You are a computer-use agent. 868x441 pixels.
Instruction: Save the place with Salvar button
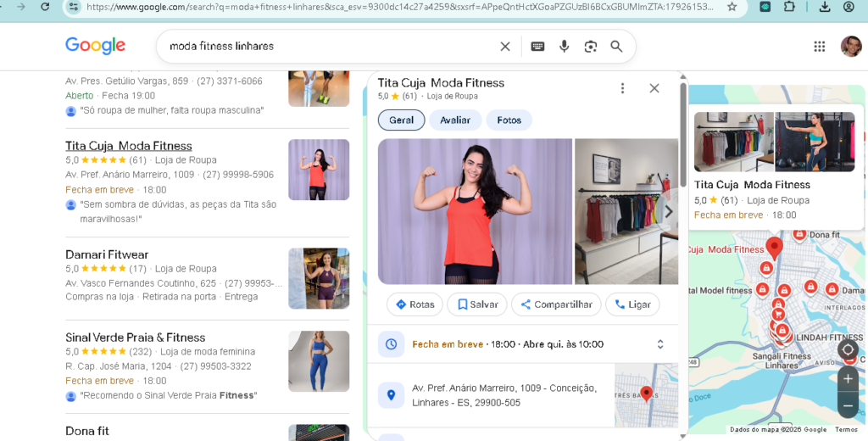(477, 304)
